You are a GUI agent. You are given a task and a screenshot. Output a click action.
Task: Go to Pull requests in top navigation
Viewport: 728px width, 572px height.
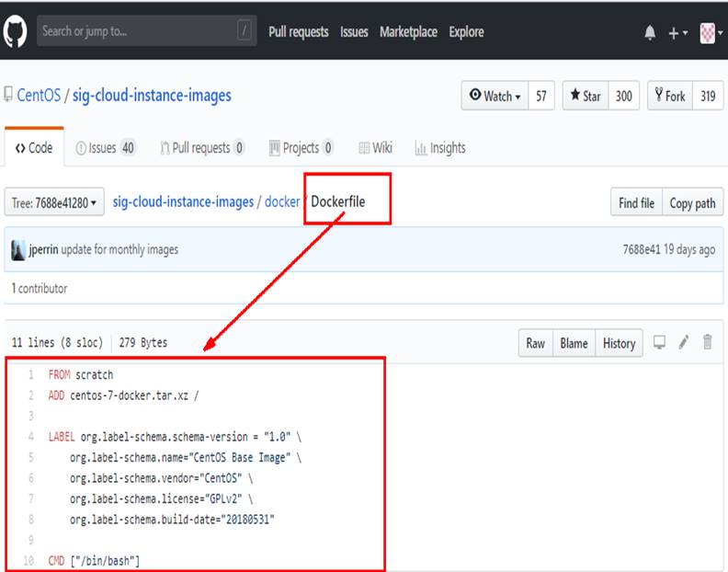299,31
